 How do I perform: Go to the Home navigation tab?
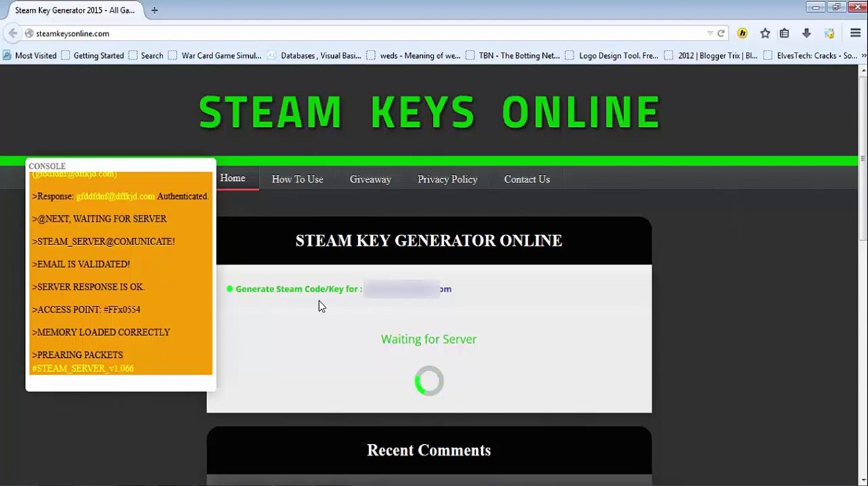(x=233, y=178)
